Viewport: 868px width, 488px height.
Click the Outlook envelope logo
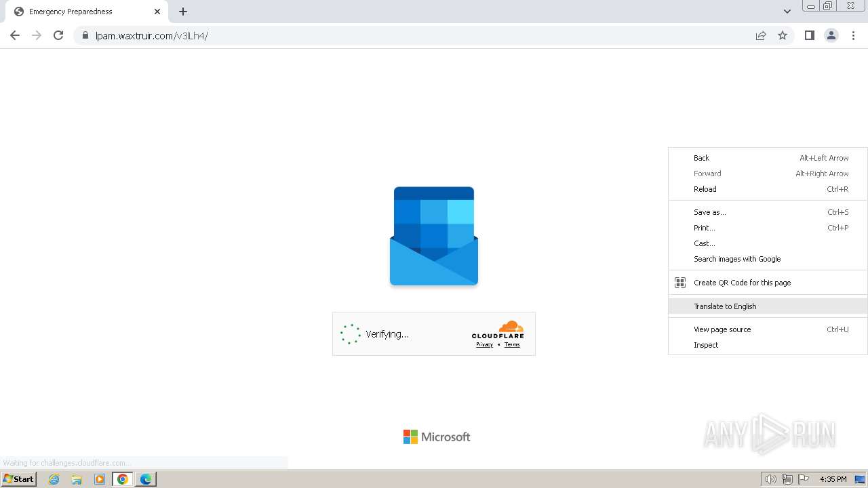[x=434, y=236]
